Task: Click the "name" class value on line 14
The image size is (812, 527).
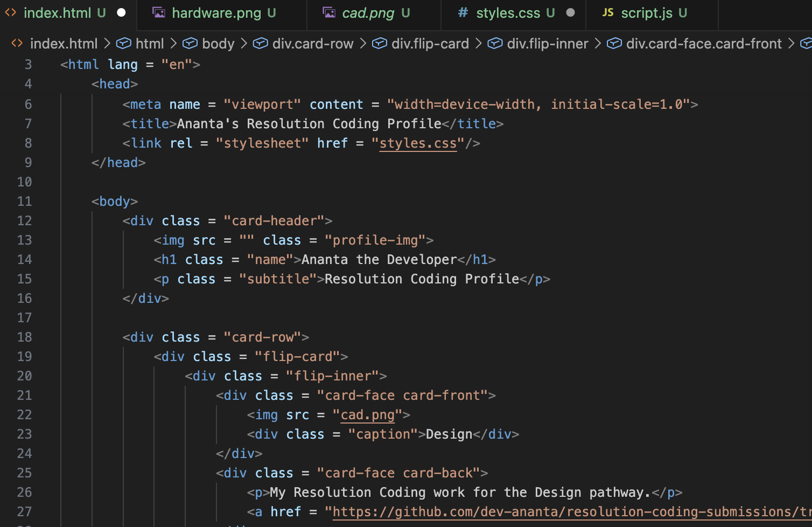Action: pyautogui.click(x=270, y=260)
